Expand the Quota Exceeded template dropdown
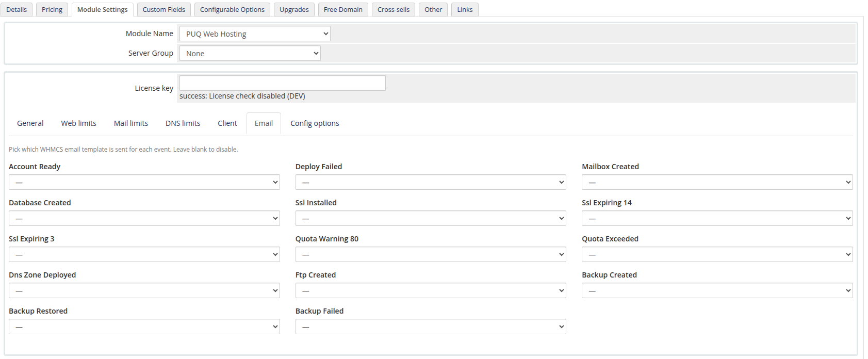This screenshot has width=868, height=359. pyautogui.click(x=717, y=254)
